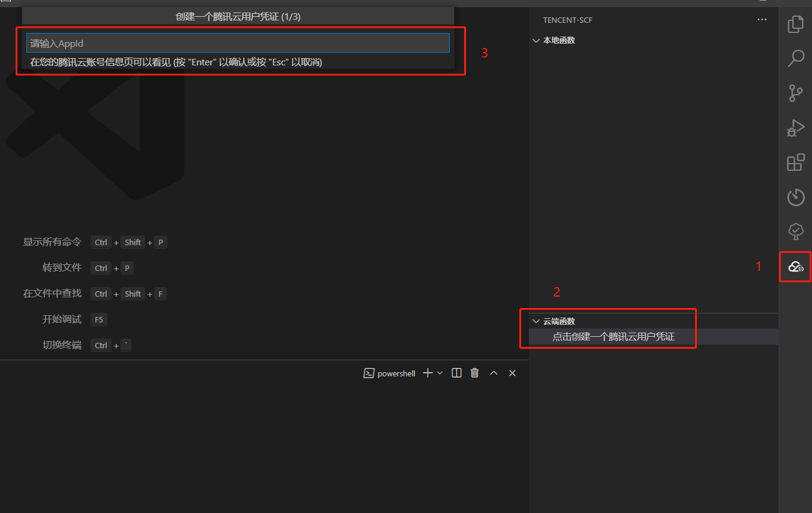Open the Explorer files icon

796,24
